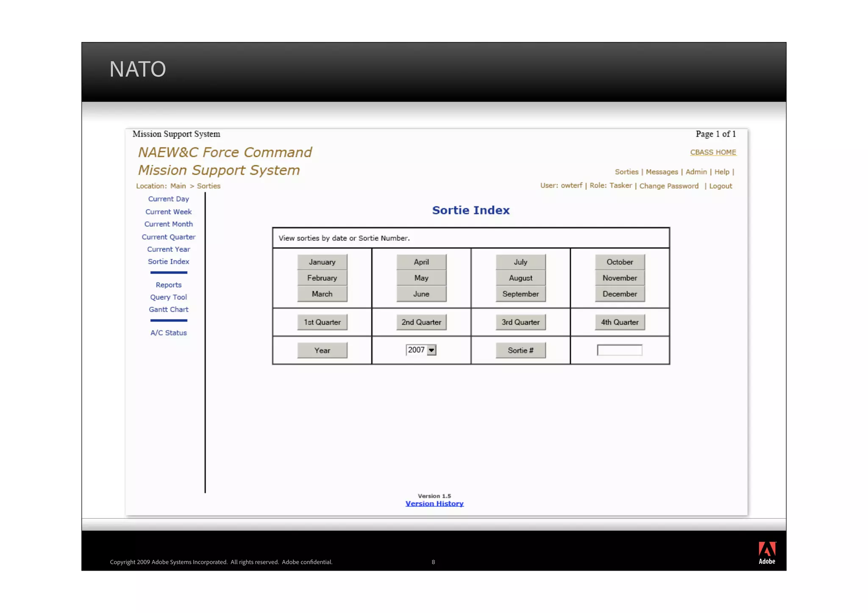
Task: Open the Query Tool link
Action: (168, 297)
